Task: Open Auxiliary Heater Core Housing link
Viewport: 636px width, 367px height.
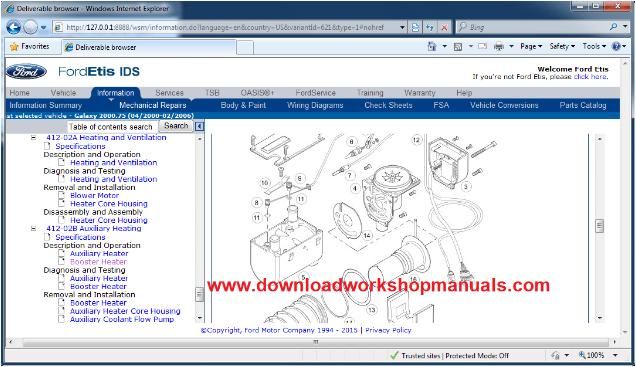Action: pyautogui.click(x=125, y=311)
